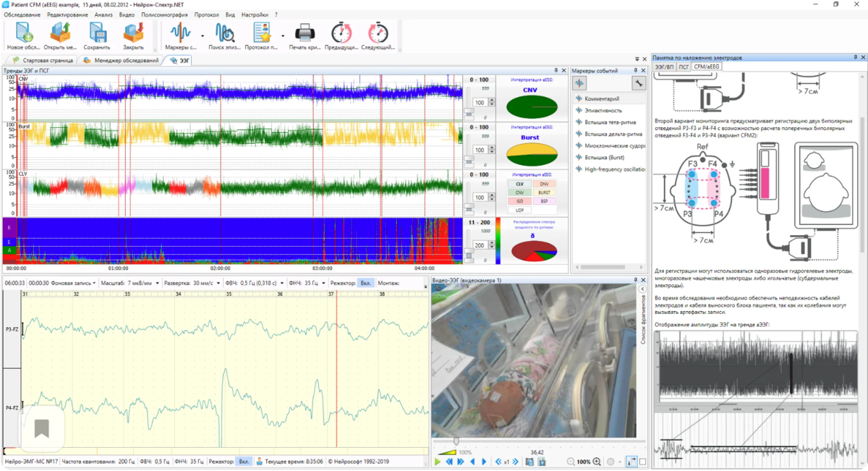Click the 'Печать кривых' printer icon
868x471 pixels.
[305, 33]
